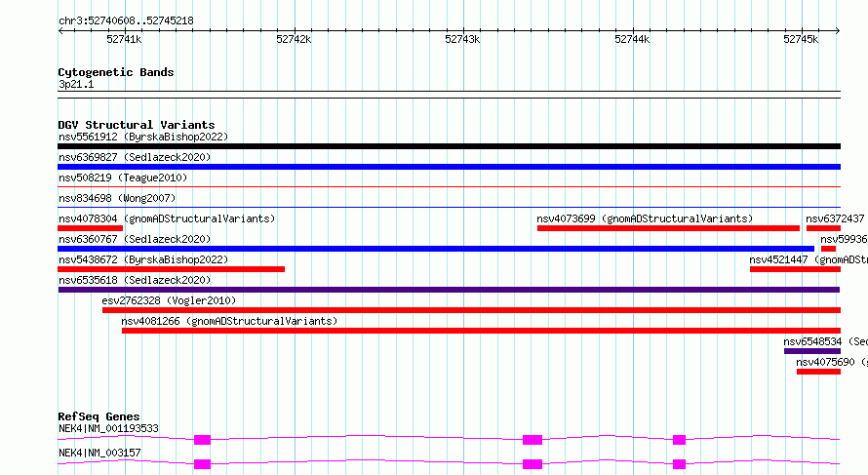Click the left arrow of the ruler
The width and height of the screenshot is (868, 475).
(x=60, y=30)
